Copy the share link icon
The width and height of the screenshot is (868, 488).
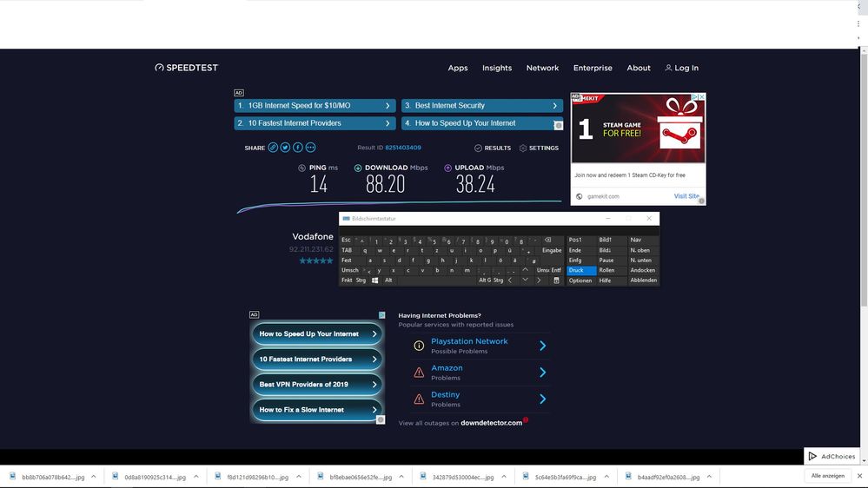click(x=273, y=147)
